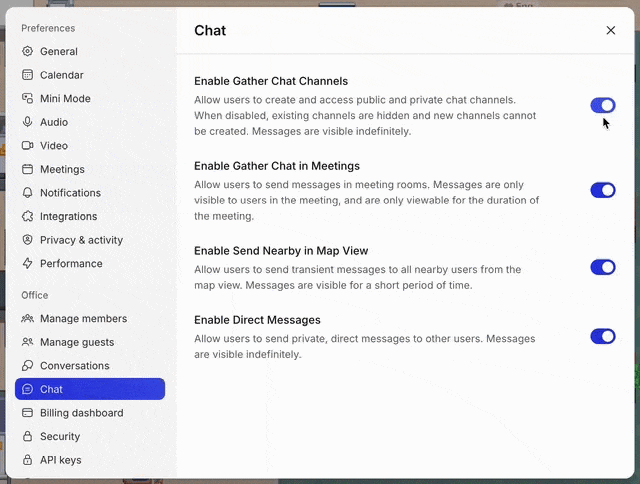Click the Performance lightning icon

click(x=27, y=264)
